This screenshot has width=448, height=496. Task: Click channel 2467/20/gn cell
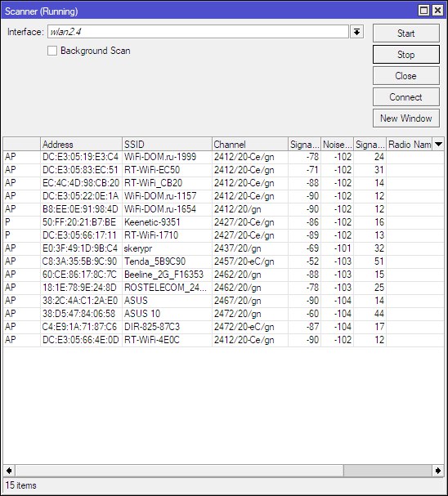tap(238, 301)
